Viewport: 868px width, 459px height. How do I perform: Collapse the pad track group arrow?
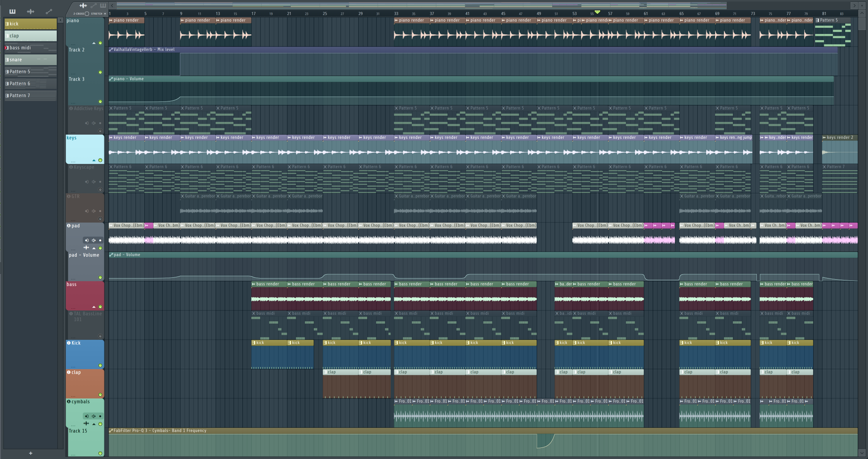point(94,248)
